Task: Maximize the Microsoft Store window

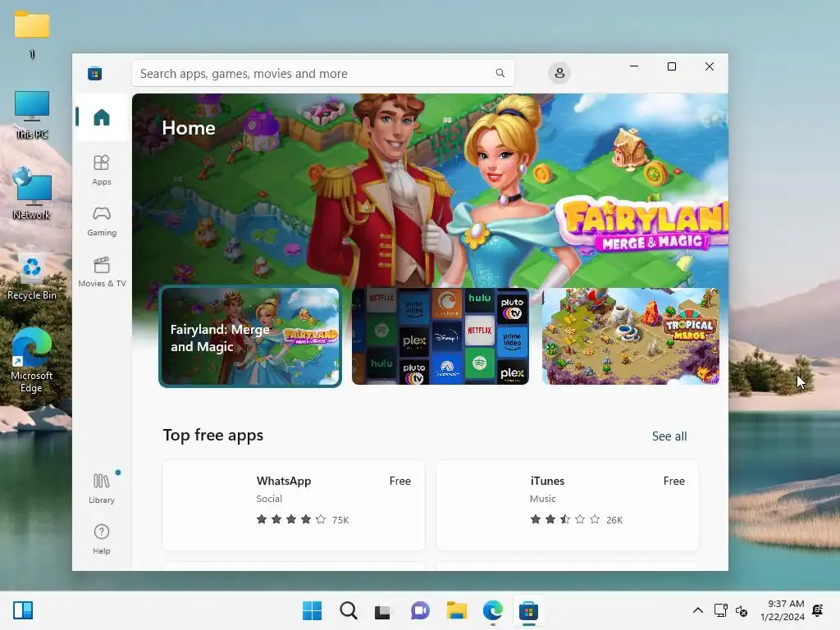Action: point(671,66)
